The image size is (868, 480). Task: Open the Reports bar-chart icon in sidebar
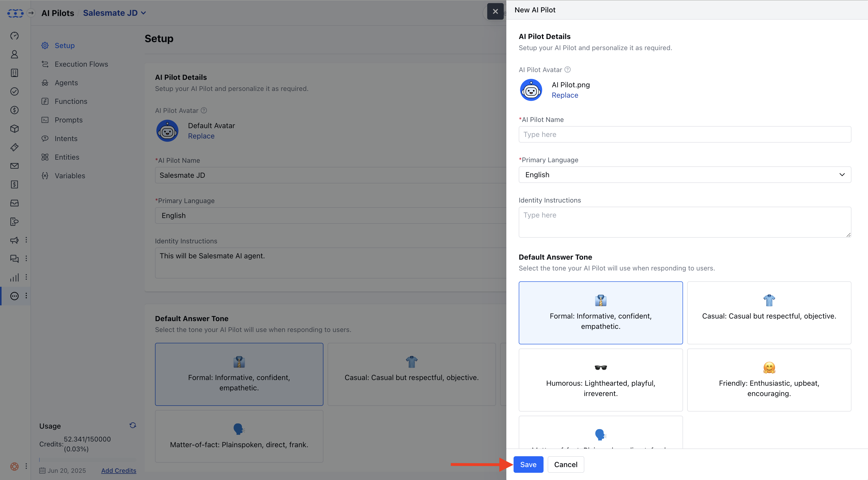click(14, 277)
